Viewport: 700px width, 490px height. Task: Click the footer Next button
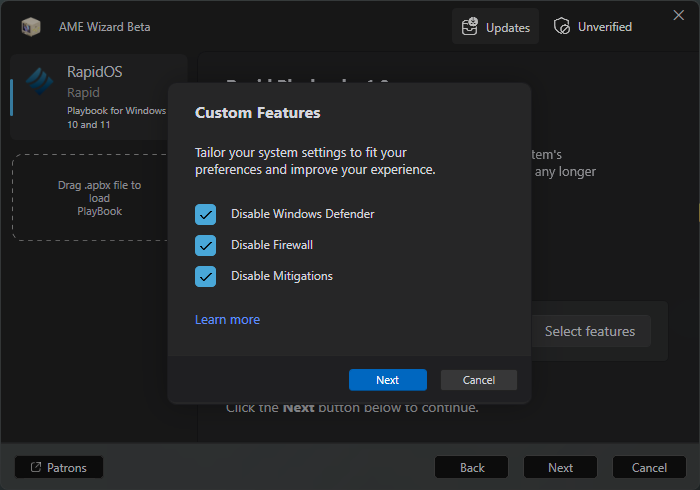pyautogui.click(x=560, y=467)
